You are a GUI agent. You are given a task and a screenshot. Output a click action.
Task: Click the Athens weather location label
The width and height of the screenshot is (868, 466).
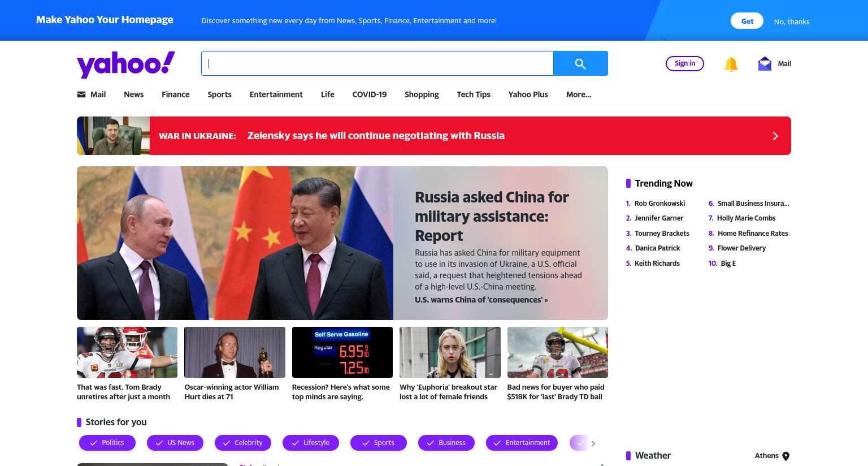click(766, 456)
